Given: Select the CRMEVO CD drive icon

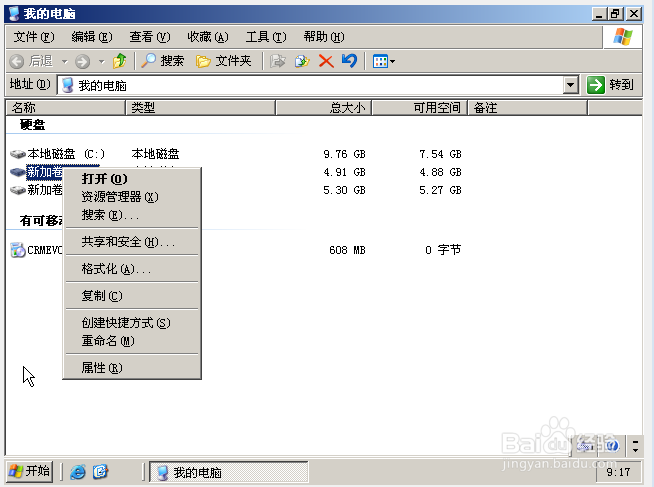Looking at the screenshot, I should click(x=18, y=250).
